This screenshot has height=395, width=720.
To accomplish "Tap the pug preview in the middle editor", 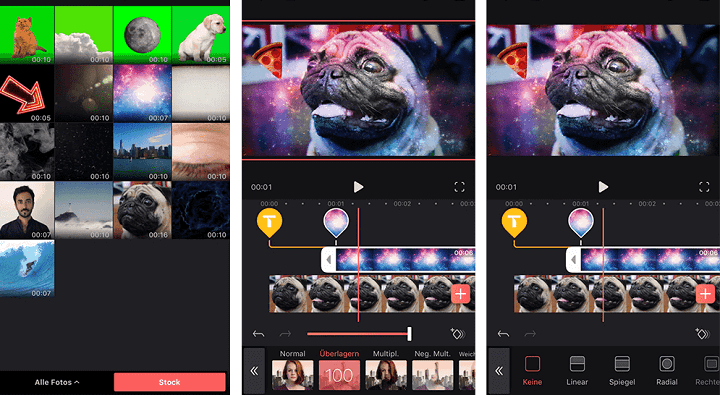I will point(358,90).
